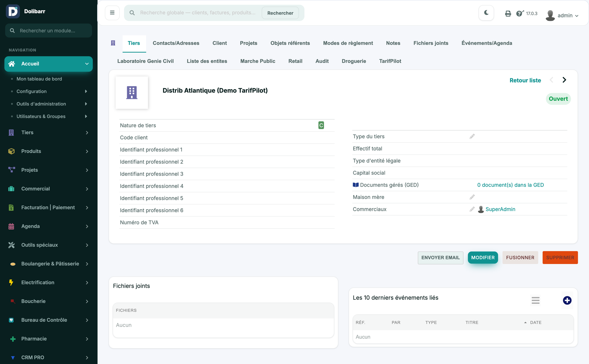Toggle the hamburger sidebar menu button
Viewport: 589px width, 364px height.
point(112,13)
